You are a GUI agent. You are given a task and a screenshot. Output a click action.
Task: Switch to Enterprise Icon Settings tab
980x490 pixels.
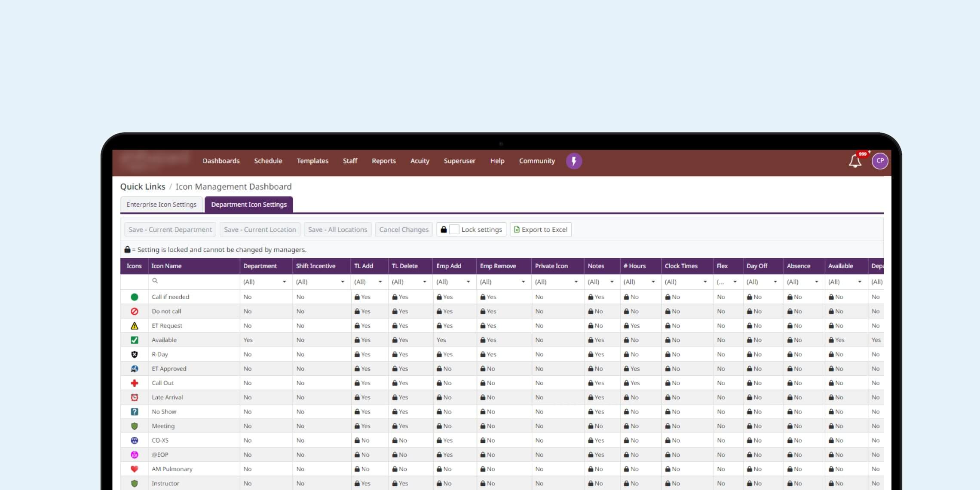(161, 205)
